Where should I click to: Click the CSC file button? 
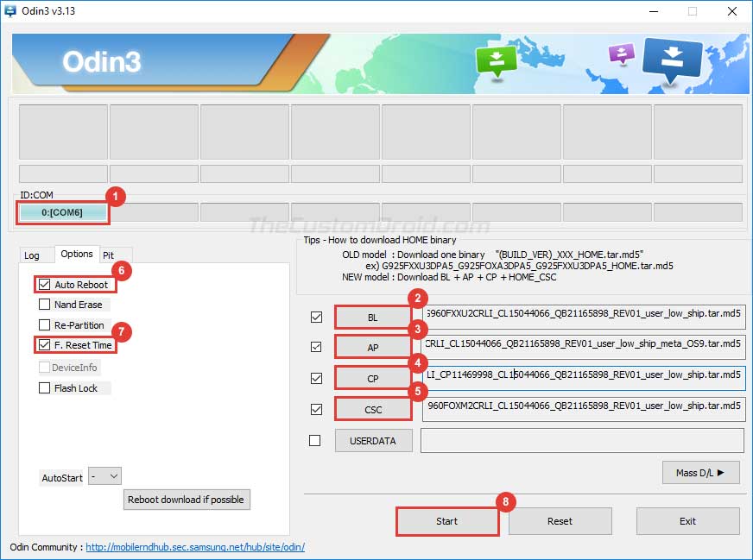pyautogui.click(x=373, y=410)
